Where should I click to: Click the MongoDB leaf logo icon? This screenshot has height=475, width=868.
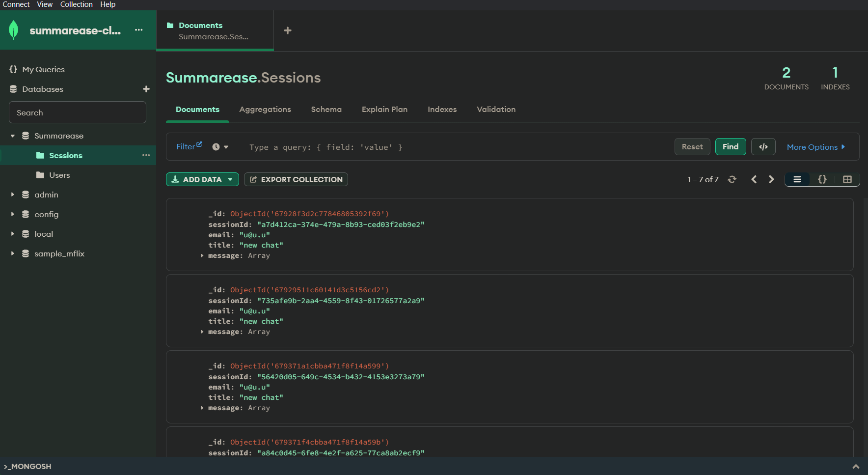14,30
